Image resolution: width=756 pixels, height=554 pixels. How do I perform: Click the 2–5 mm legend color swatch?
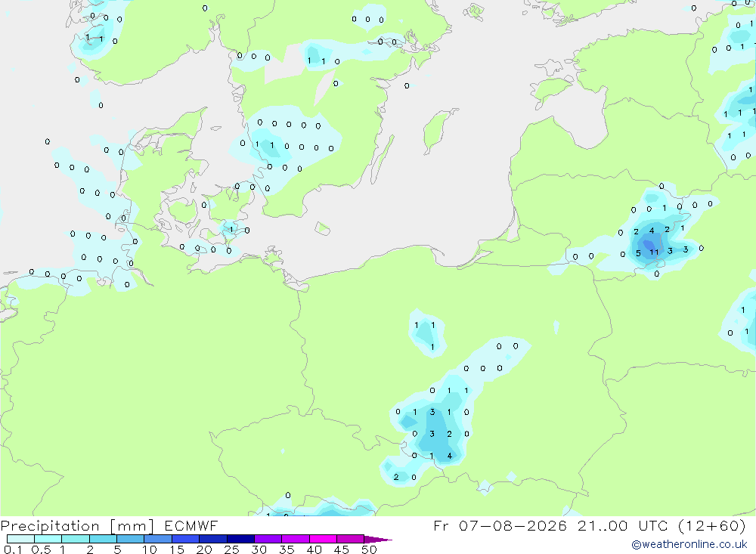click(x=103, y=539)
